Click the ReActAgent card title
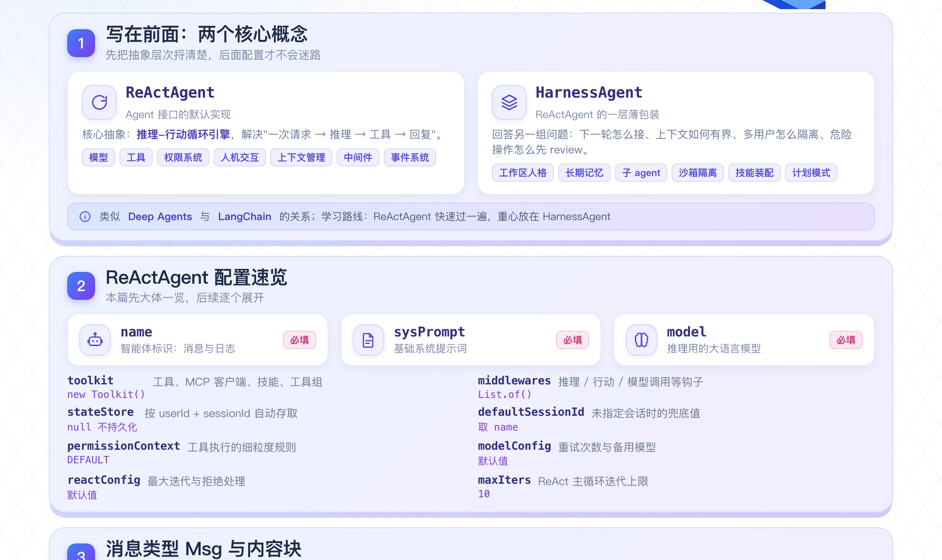 click(170, 92)
